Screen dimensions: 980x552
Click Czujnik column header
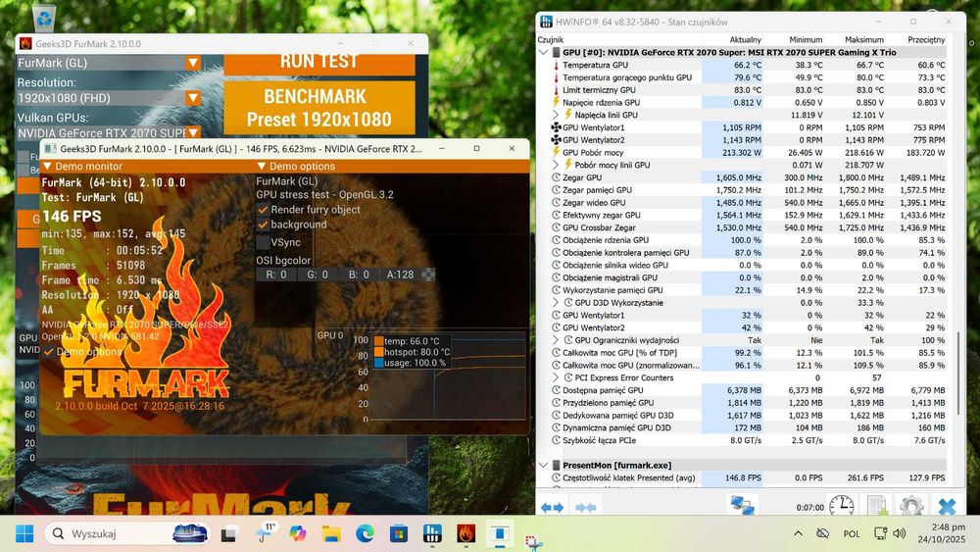tap(551, 39)
